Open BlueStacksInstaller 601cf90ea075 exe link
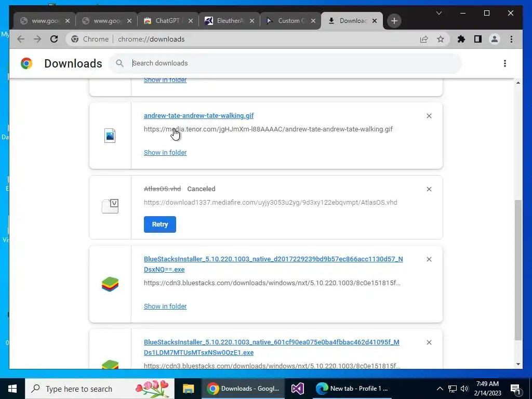This screenshot has width=532, height=399. pos(271,347)
